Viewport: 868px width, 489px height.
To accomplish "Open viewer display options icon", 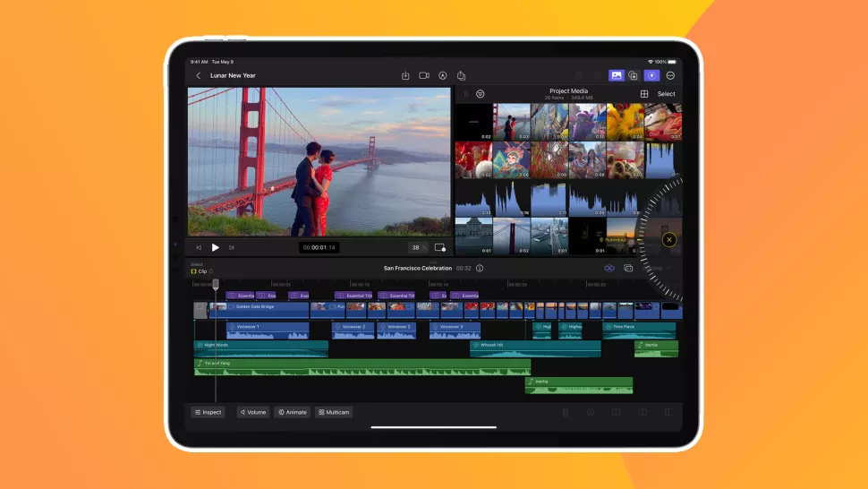I will click(x=439, y=247).
